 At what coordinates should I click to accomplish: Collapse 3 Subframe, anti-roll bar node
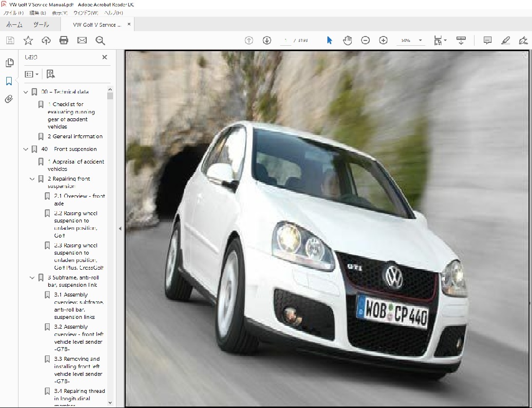tap(32, 278)
